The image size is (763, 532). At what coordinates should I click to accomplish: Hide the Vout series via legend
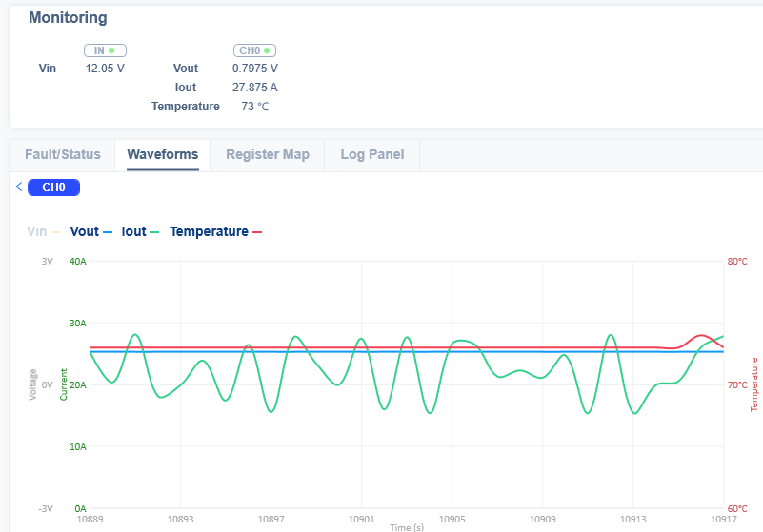click(85, 231)
